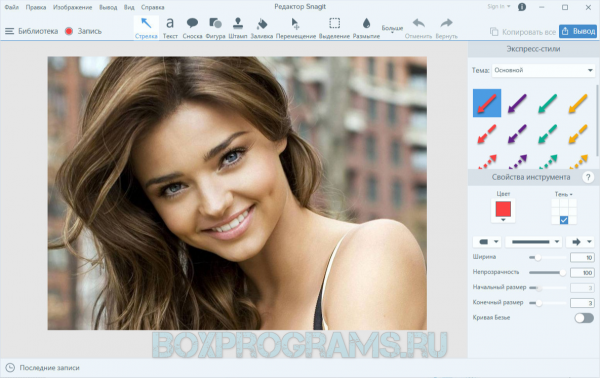This screenshot has height=378, width=600.
Task: Open the Sign In dropdown
Action: tap(499, 7)
